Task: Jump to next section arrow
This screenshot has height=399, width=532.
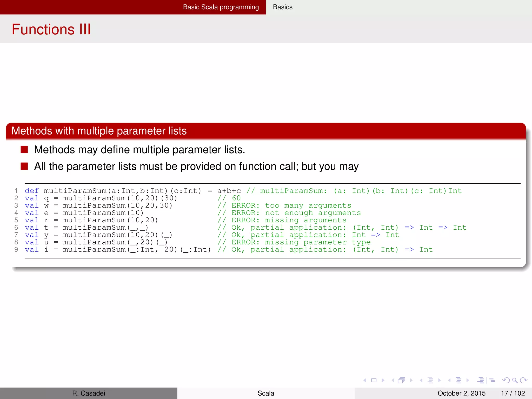Action: (x=468, y=380)
